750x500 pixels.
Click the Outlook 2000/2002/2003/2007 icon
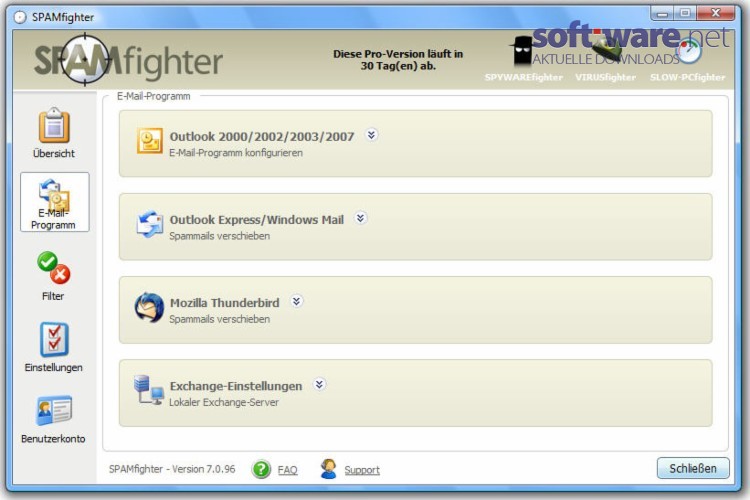[150, 141]
